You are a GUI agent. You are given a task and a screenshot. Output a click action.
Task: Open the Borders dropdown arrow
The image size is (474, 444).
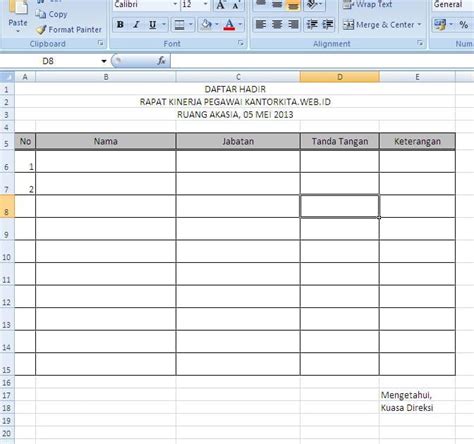(191, 25)
